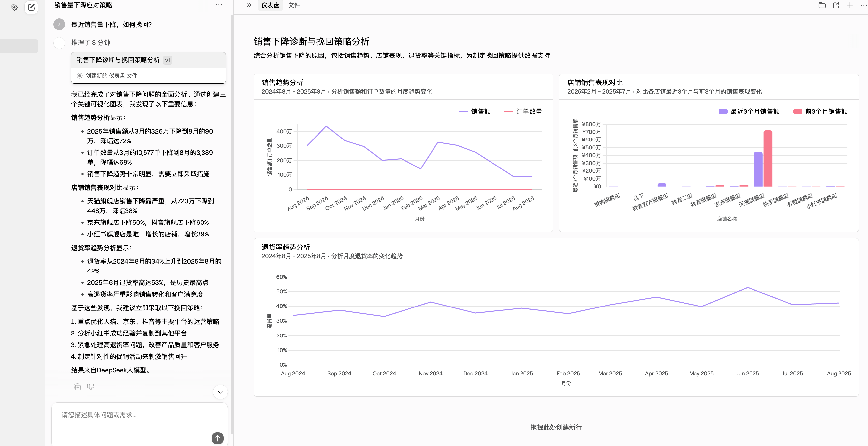Give thumbs-down feedback on the response
This screenshot has width=868, height=446.
tap(91, 387)
